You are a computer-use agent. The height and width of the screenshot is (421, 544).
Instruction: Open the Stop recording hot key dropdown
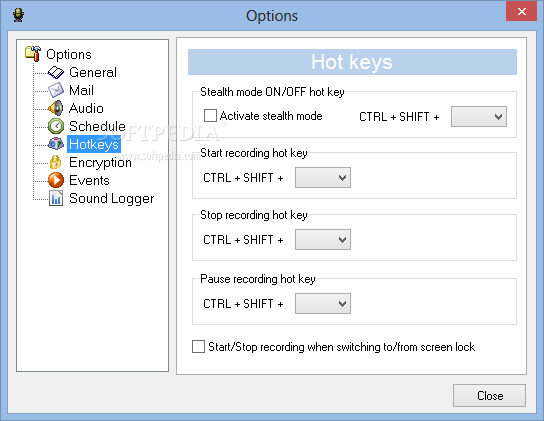click(323, 239)
